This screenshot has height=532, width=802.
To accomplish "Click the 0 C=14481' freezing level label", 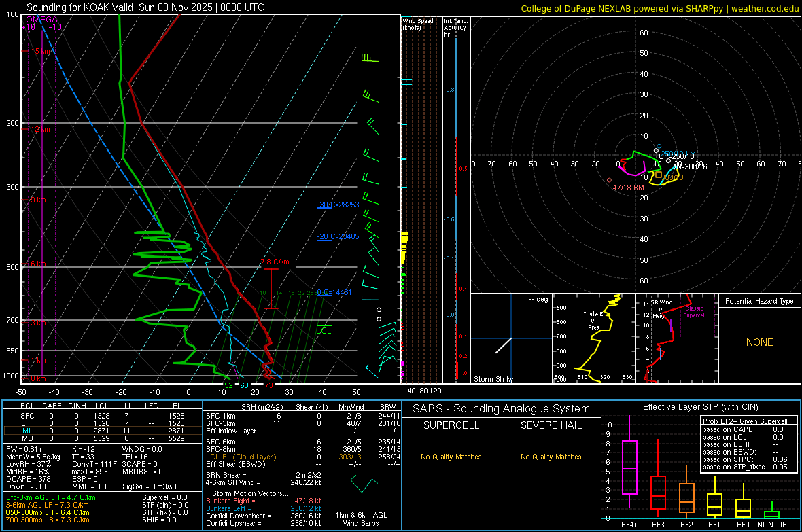I will 335,293.
